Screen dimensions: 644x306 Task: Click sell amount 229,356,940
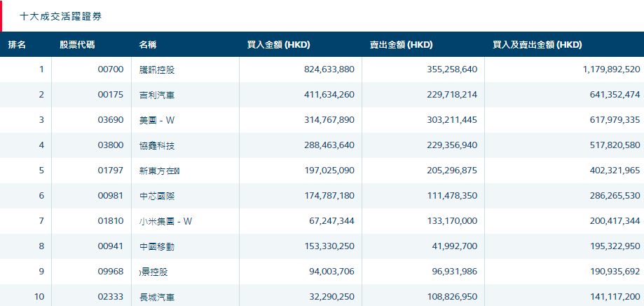(x=452, y=145)
